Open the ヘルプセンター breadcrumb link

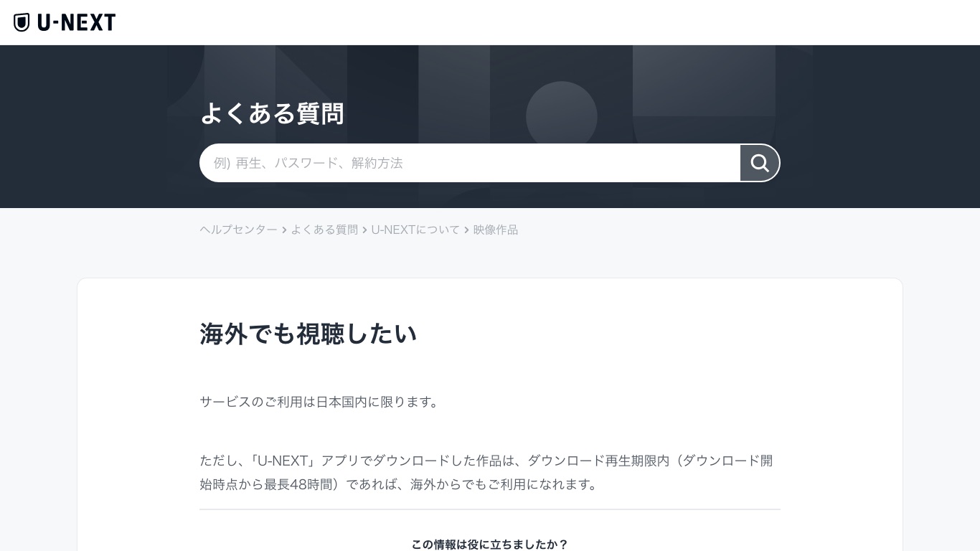tap(238, 230)
